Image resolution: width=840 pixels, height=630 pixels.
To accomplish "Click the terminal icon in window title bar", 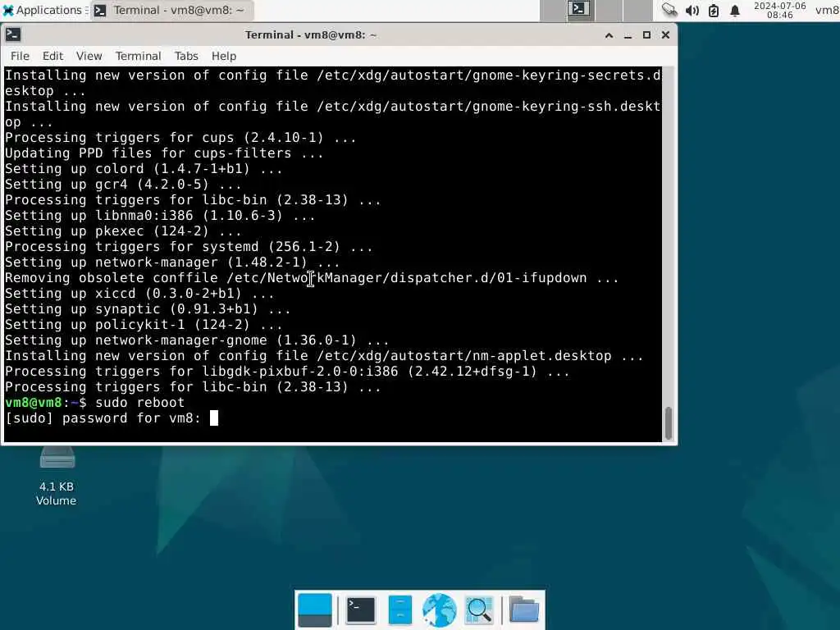I will [13, 34].
